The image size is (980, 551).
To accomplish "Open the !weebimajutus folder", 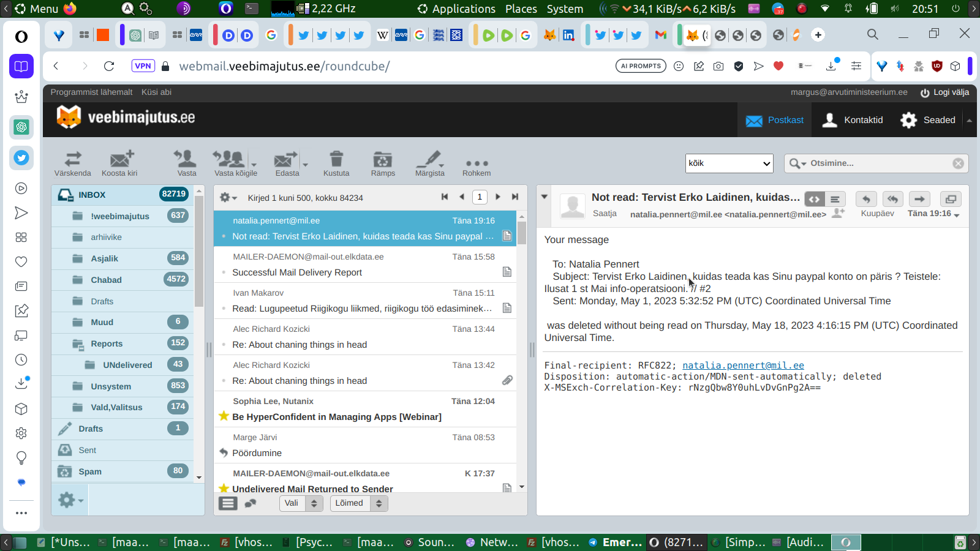I will [x=123, y=216].
